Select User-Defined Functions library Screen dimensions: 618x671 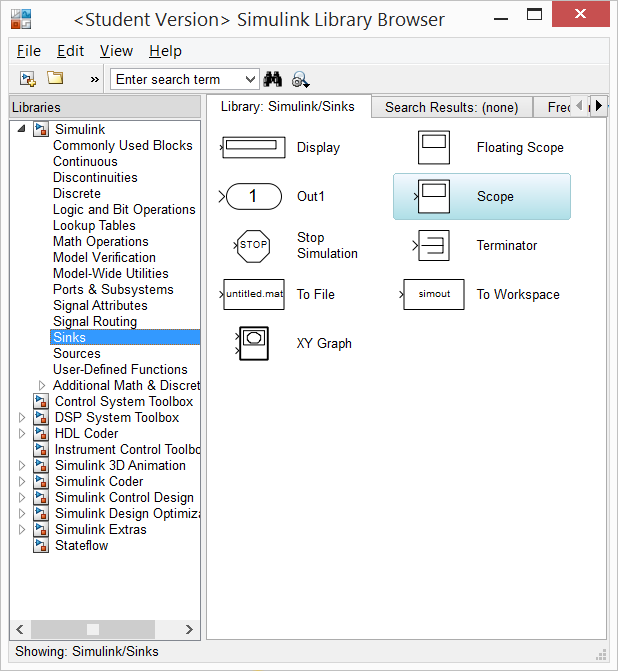[120, 369]
